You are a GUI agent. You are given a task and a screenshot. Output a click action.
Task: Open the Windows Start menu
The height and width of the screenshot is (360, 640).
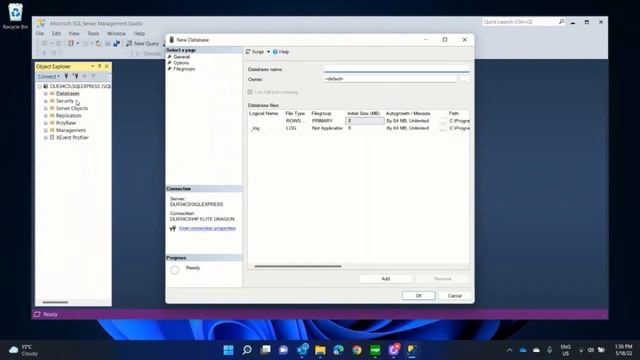pos(229,350)
